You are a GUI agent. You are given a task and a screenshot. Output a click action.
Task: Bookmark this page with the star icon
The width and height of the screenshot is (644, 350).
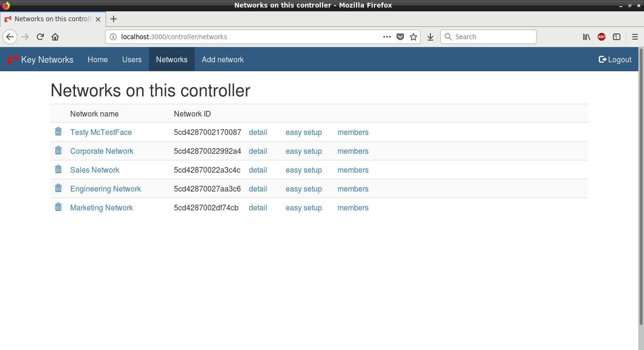413,37
